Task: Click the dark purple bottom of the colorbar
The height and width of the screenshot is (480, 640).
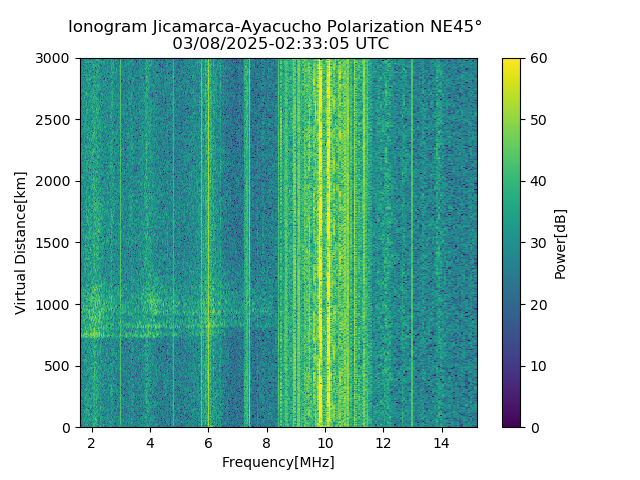Action: click(x=511, y=422)
